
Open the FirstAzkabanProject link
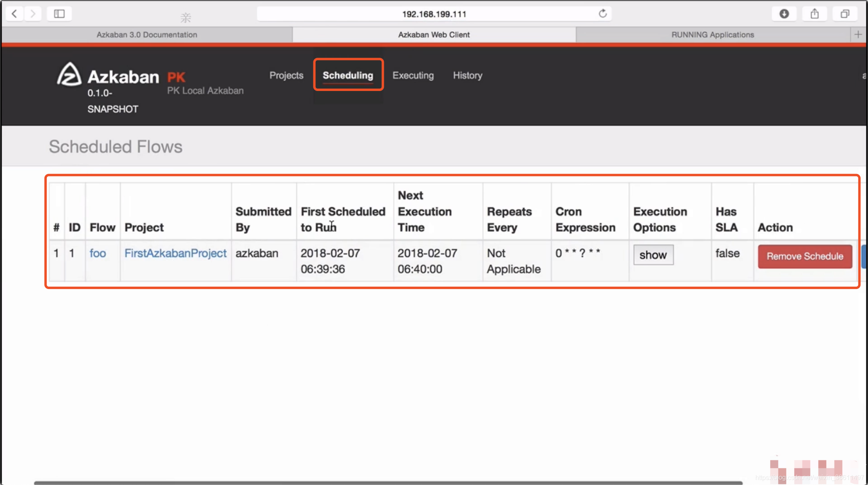pyautogui.click(x=175, y=253)
